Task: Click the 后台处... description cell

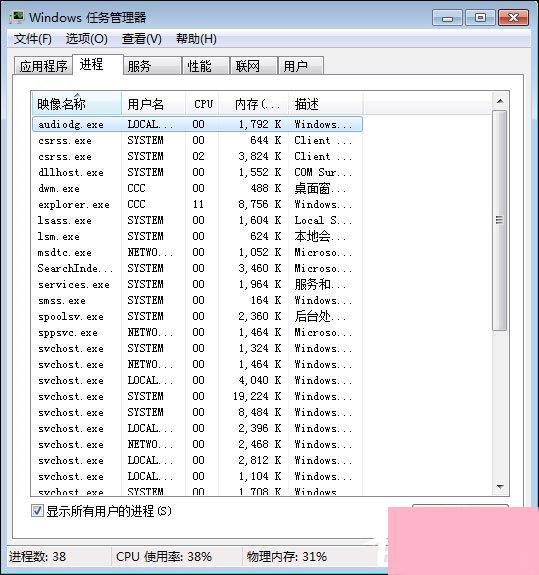Action: point(320,316)
